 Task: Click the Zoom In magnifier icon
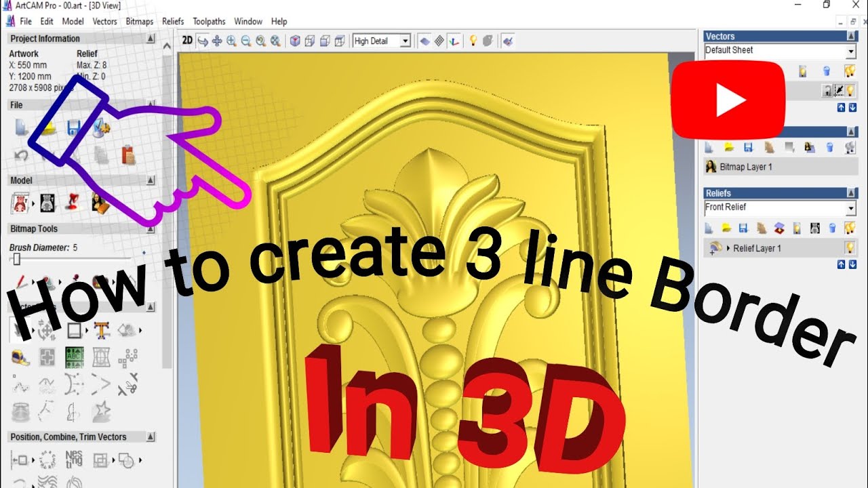(x=231, y=41)
